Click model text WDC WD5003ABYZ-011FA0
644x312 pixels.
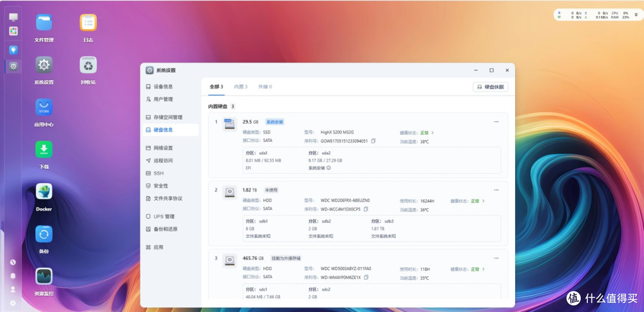[346, 269]
